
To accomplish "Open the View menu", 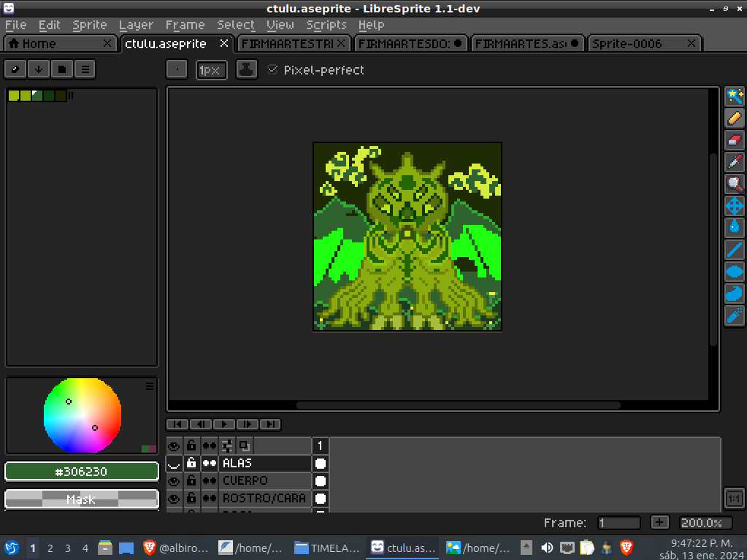I will (x=280, y=25).
